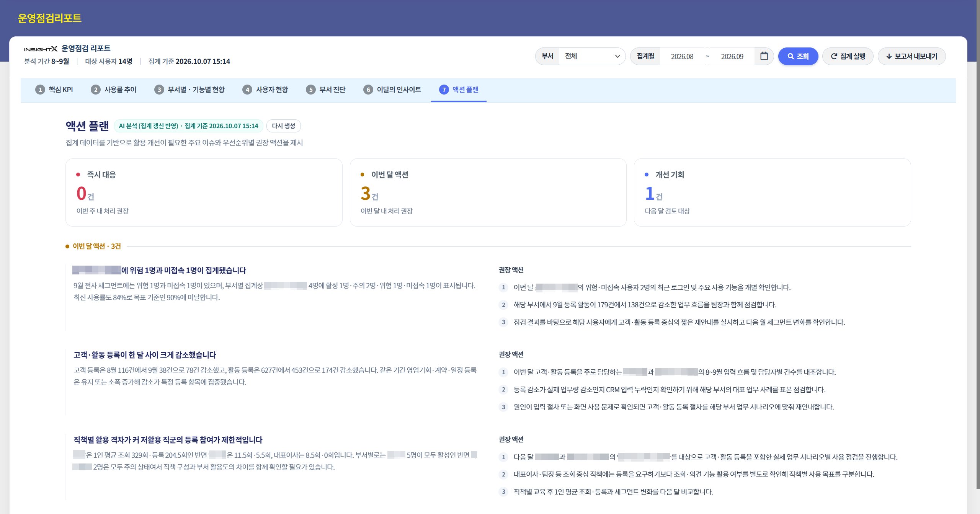Click the start month field 2026.08
Screen dimensions: 980x514
(x=682, y=57)
